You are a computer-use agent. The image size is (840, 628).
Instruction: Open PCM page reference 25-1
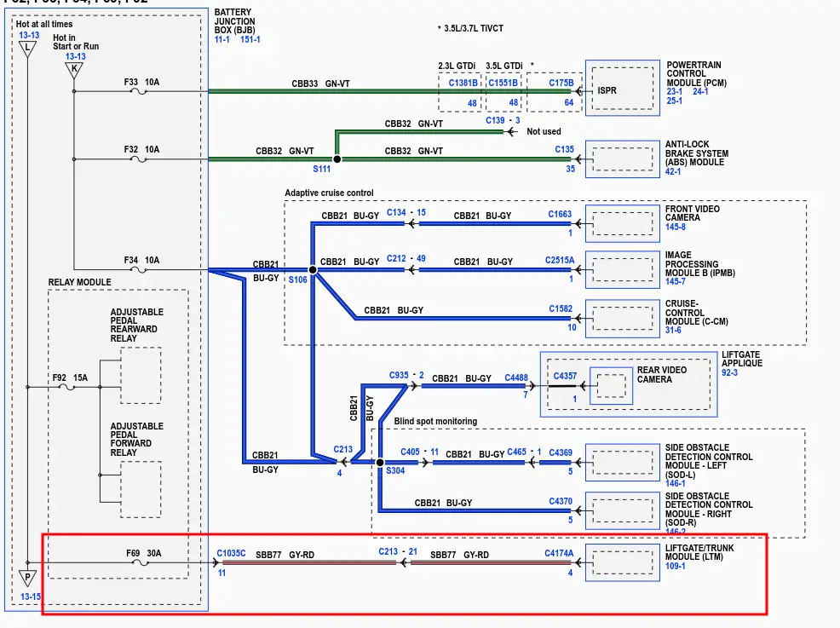pyautogui.click(x=675, y=101)
